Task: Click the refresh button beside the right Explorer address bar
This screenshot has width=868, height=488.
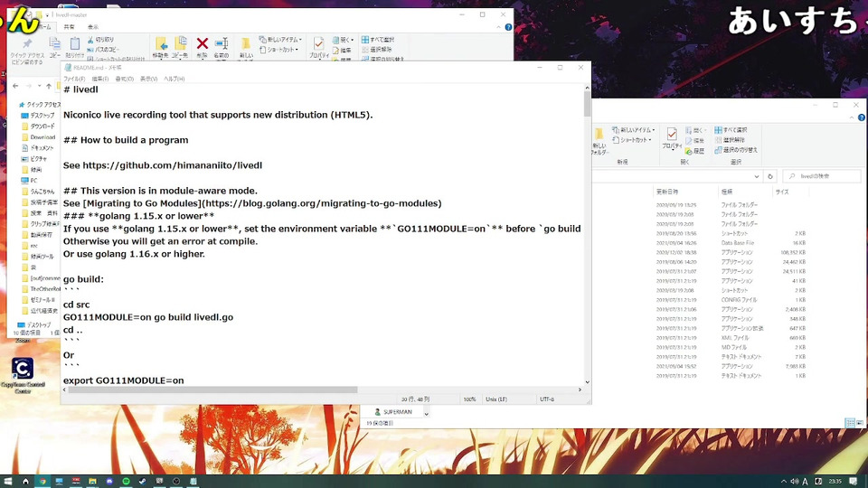Action: 770,176
